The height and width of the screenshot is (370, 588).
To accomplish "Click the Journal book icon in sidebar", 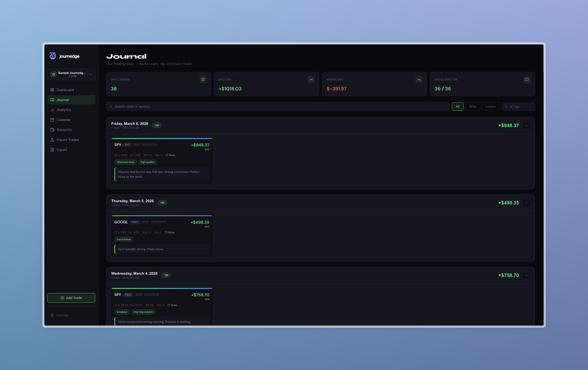I will 52,100.
